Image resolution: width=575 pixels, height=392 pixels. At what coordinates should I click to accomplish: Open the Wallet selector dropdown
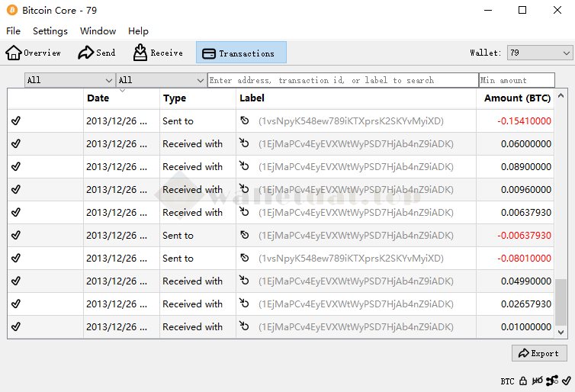539,53
